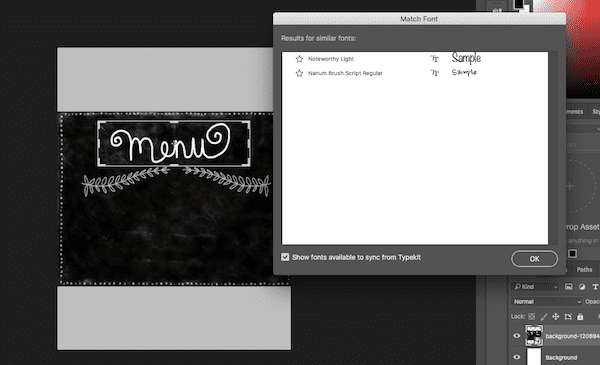Click the Match Font dialog title bar
This screenshot has height=365, width=600.
click(419, 19)
